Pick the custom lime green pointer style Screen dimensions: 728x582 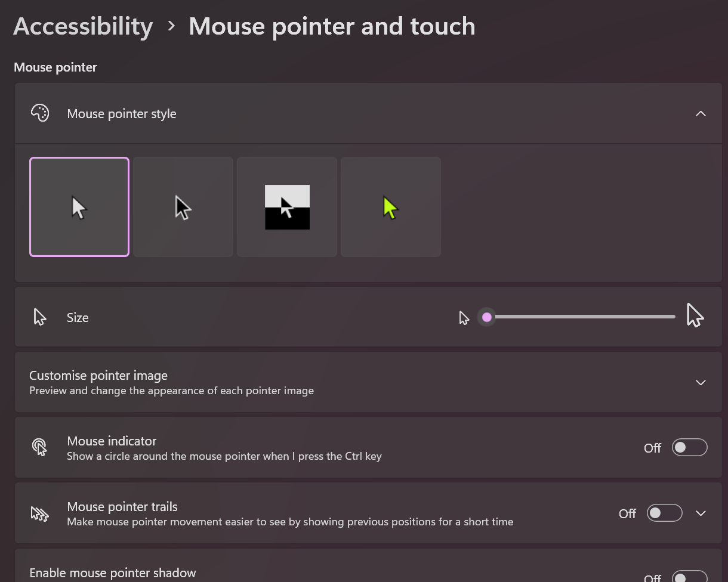tap(391, 207)
